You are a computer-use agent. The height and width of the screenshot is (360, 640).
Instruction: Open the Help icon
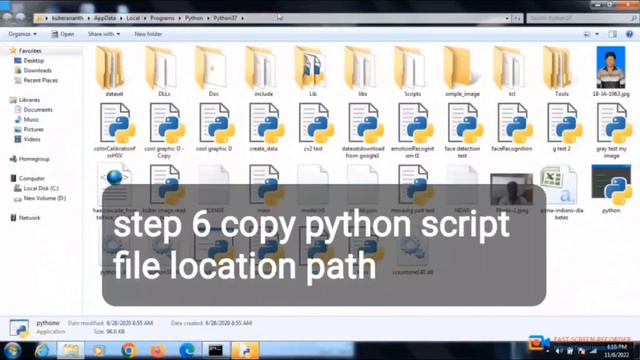(x=629, y=34)
